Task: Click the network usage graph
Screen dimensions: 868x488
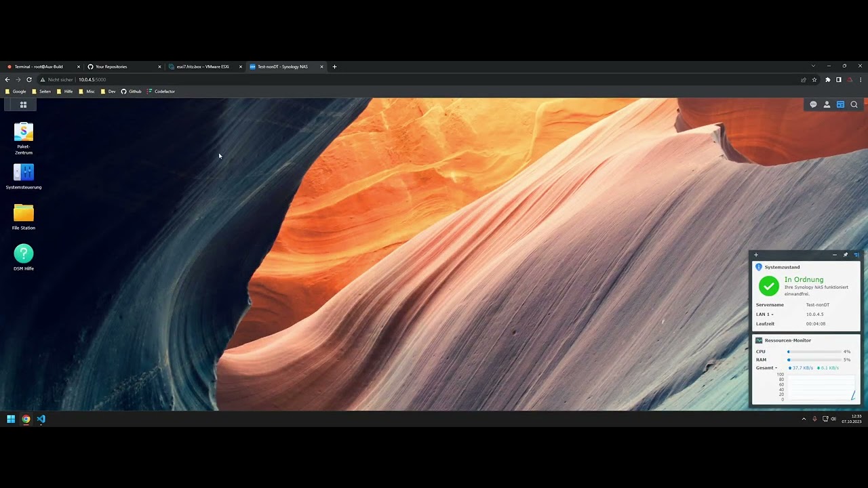Action: tap(821, 387)
